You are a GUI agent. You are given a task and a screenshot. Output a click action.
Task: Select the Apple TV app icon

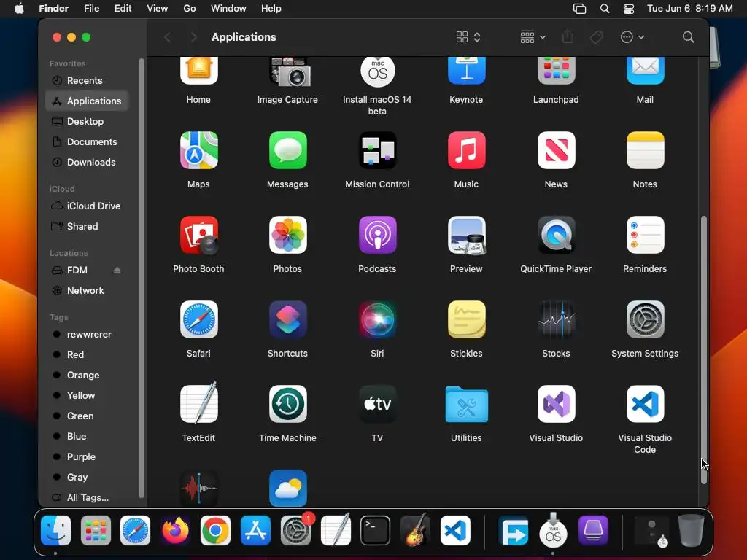click(377, 404)
